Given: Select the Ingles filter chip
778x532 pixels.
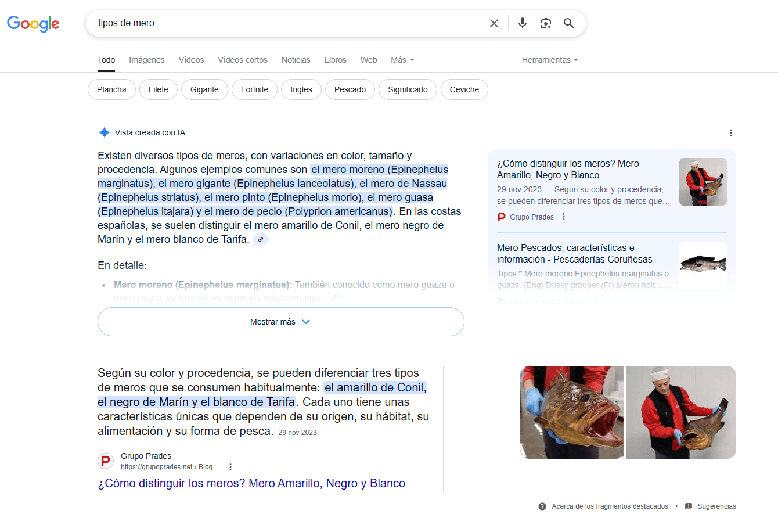Looking at the screenshot, I should 301,89.
